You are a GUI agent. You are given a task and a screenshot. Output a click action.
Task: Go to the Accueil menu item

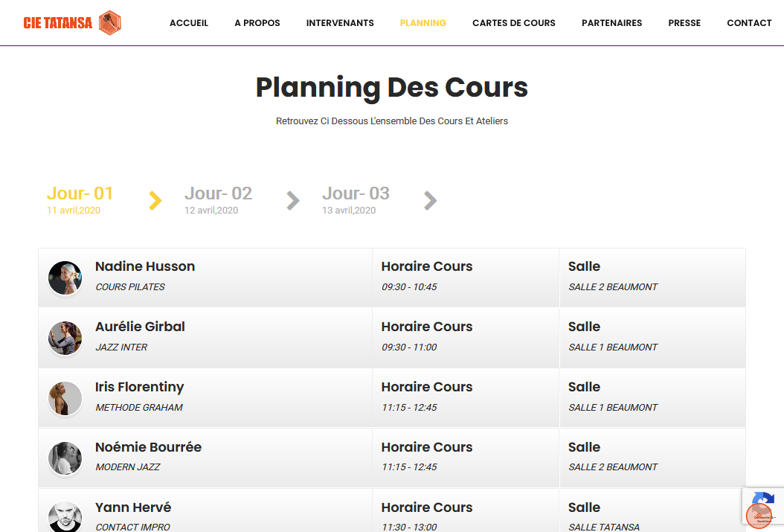coord(189,23)
